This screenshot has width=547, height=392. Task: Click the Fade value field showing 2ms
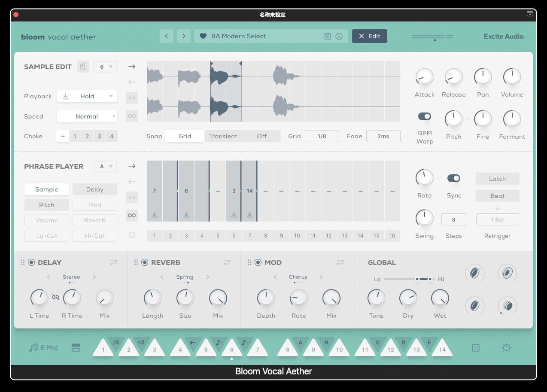pyautogui.click(x=383, y=136)
